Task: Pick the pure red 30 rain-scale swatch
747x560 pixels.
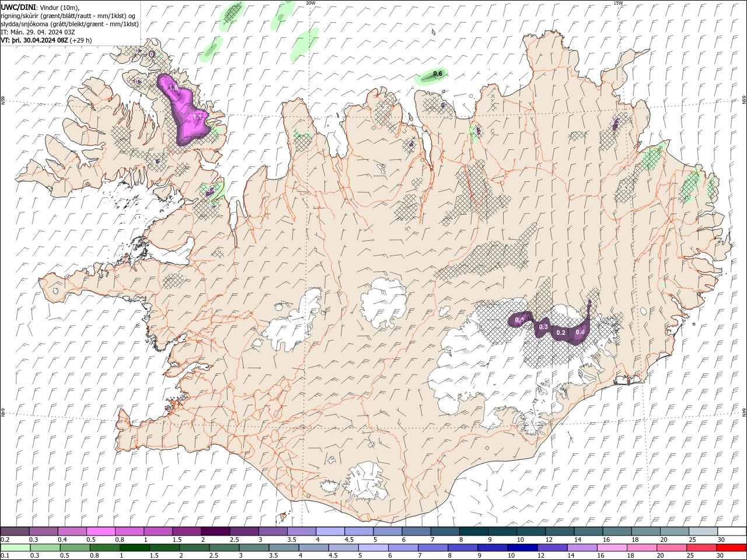Action: coord(731,548)
